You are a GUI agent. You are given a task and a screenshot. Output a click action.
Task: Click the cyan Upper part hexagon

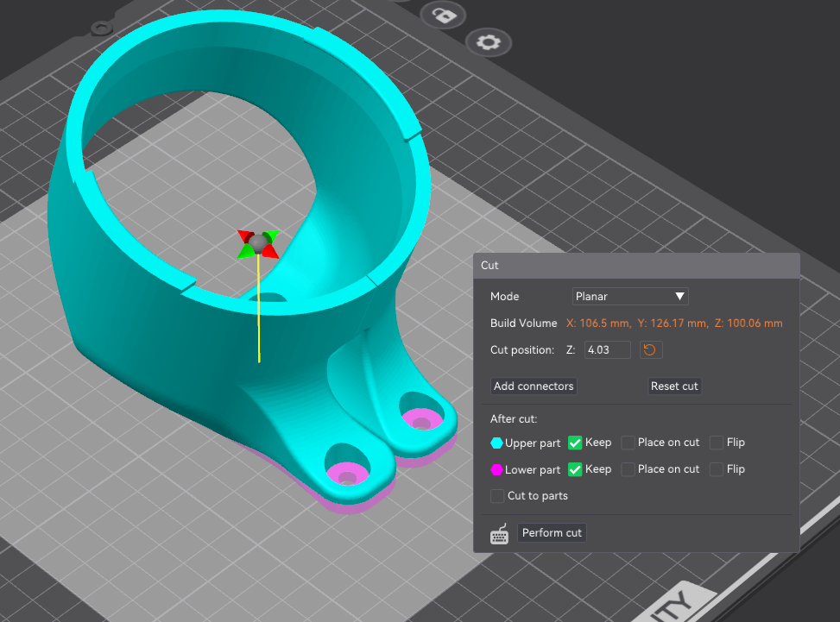pos(496,443)
